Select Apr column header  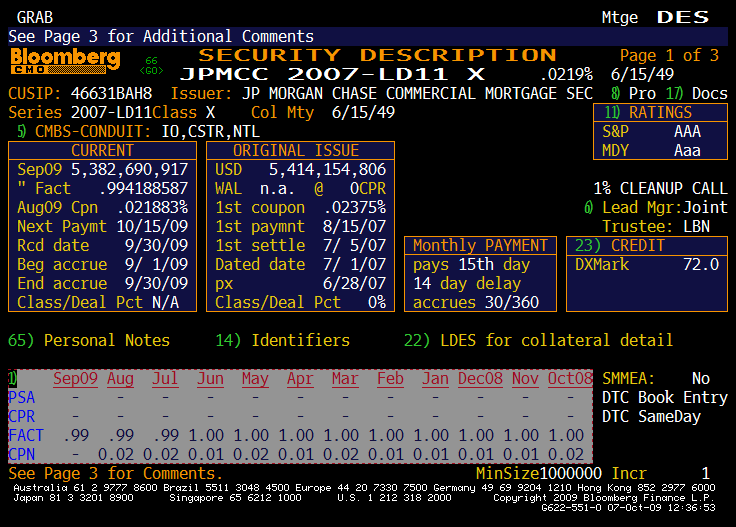point(300,378)
